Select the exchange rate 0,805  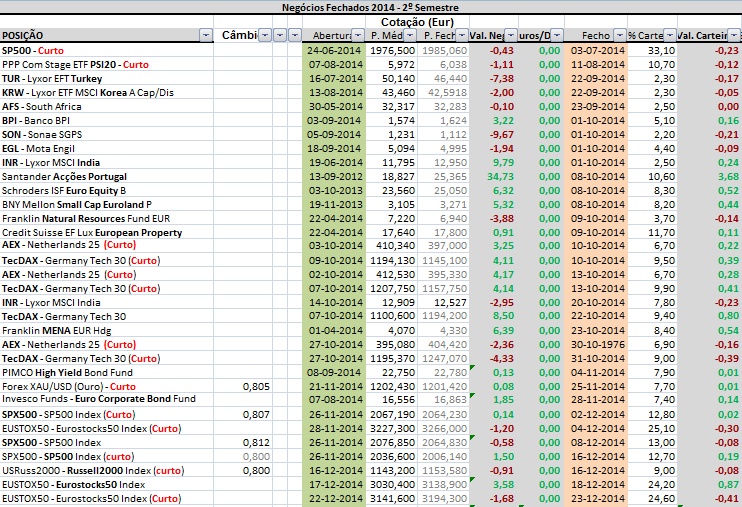[243, 387]
